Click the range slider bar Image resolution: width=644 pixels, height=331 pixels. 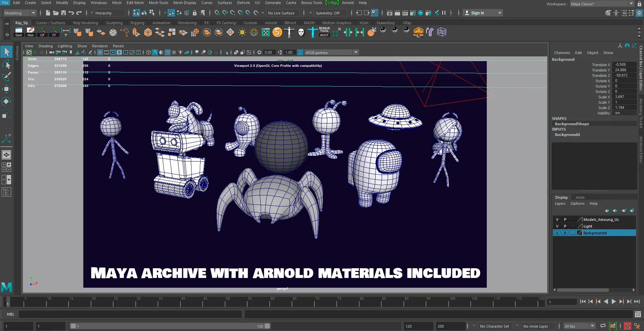[x=170, y=326]
